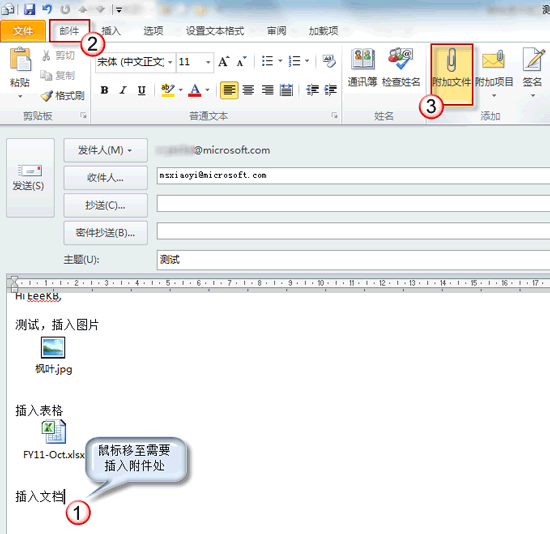Select center text alignment
550x534 pixels.
[x=248, y=91]
